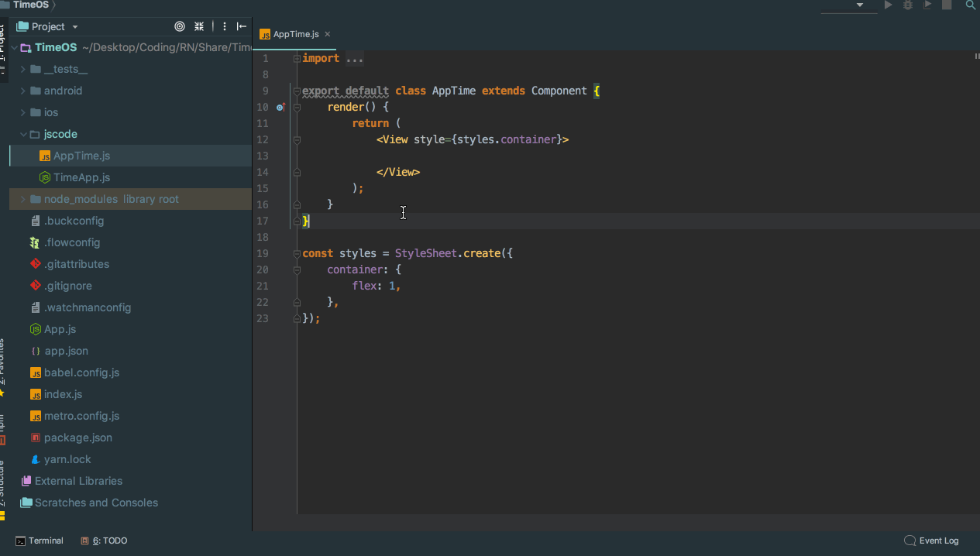Open the Terminal tool window
The image size is (980, 556).
[40, 541]
